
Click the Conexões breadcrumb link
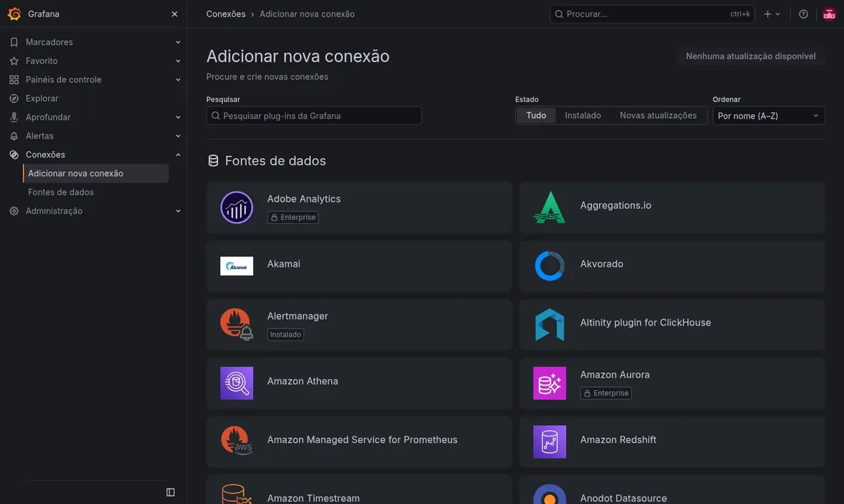click(x=226, y=14)
